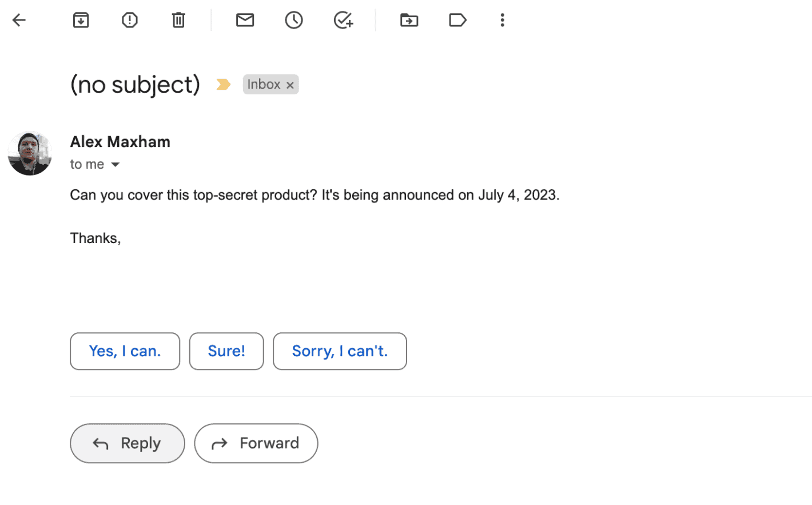The height and width of the screenshot is (505, 812).
Task: Add this email to Tasks
Action: click(343, 21)
